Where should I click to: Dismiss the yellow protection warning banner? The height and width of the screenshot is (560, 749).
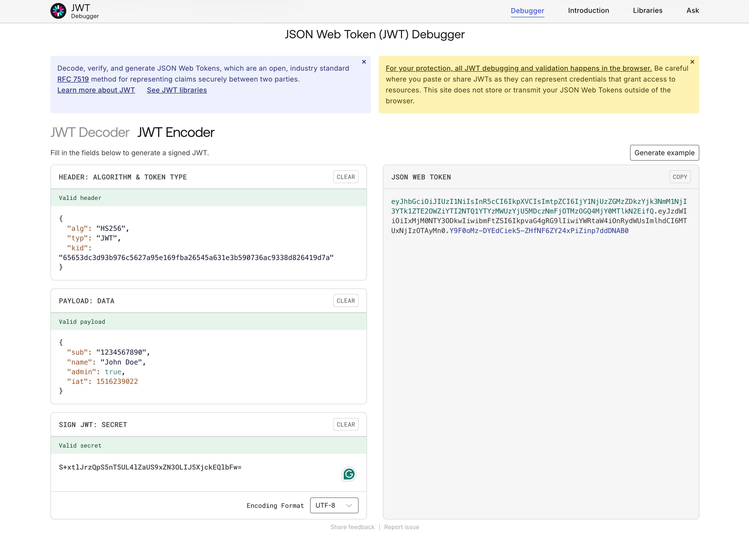[x=692, y=62]
